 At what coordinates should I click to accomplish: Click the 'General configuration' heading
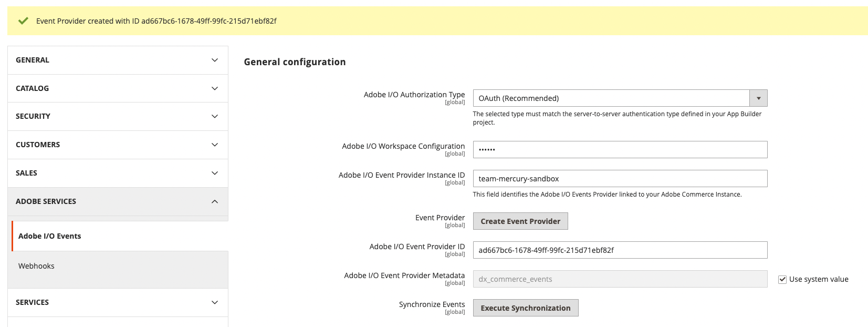pyautogui.click(x=295, y=62)
